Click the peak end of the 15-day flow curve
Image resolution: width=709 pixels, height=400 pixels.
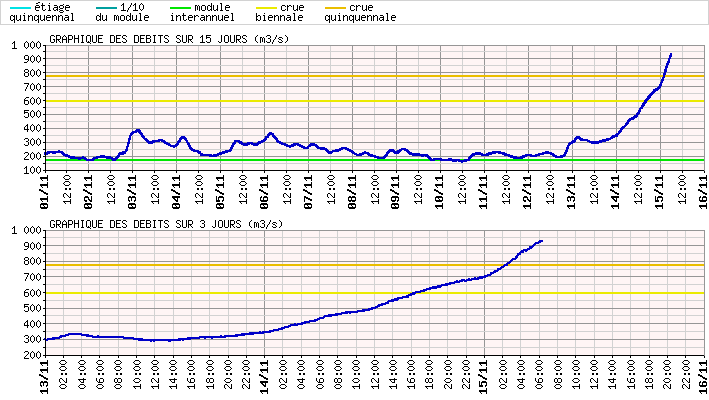coord(671,55)
